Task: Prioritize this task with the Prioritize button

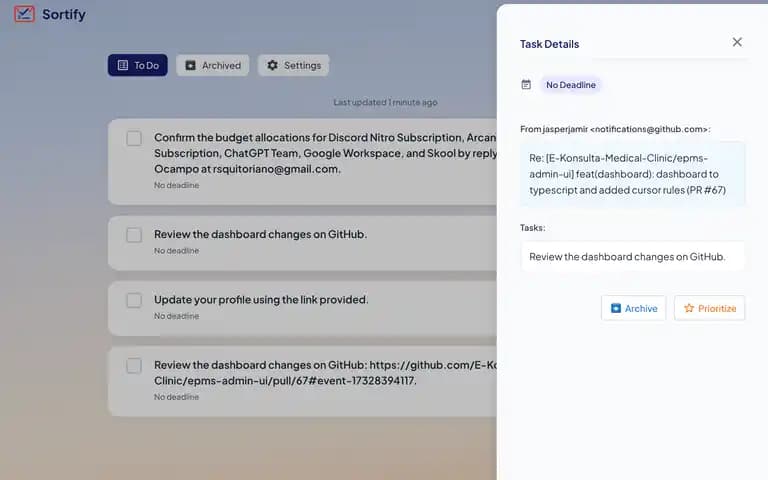Action: [x=709, y=308]
